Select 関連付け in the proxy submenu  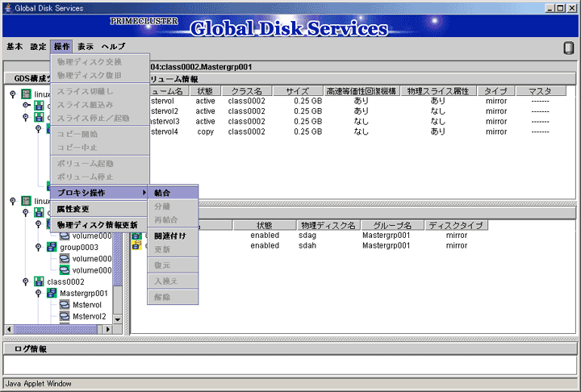click(x=173, y=236)
